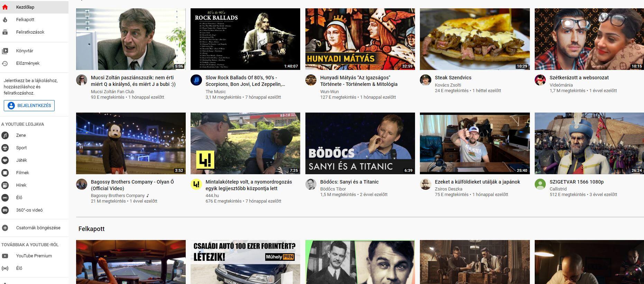
Task: Open 444.hu channel avatar
Action: (x=196, y=184)
